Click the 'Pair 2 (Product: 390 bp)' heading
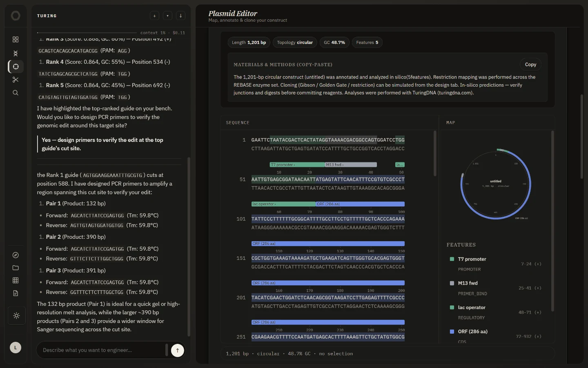Viewport: 588px width, 368px height. pyautogui.click(x=76, y=237)
